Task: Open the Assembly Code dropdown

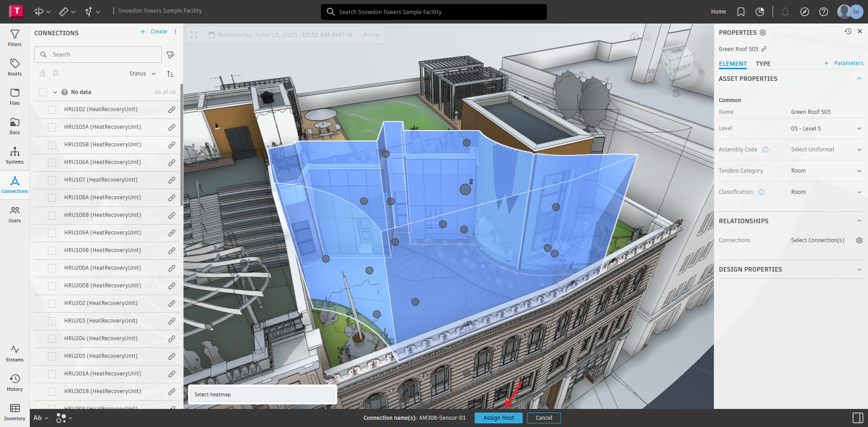Action: (x=826, y=150)
